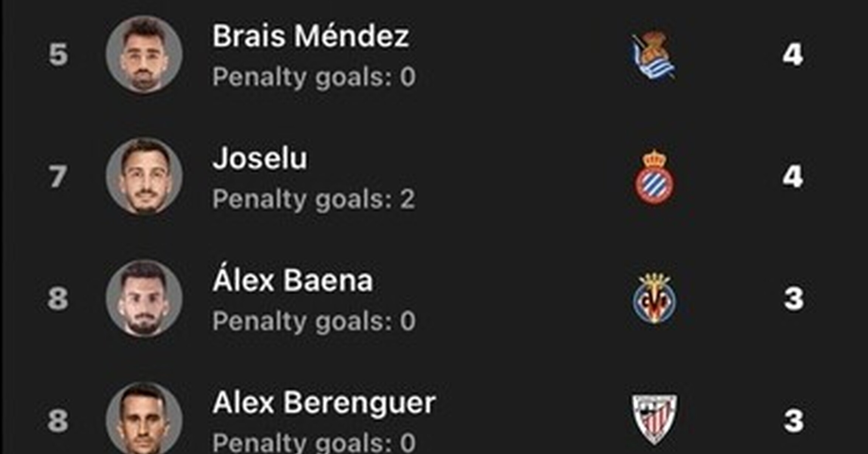The image size is (868, 454).
Task: Select Brais Méndez goal count 4
Action: 793,55
